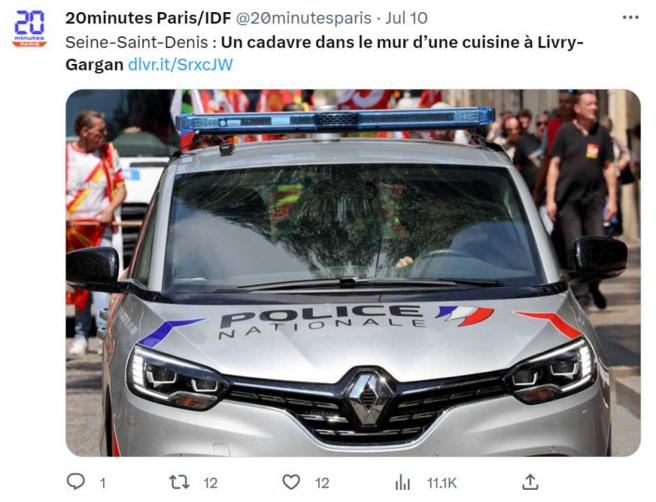The height and width of the screenshot is (502, 656).
Task: Click the retweet count of 12
Action: point(211,483)
